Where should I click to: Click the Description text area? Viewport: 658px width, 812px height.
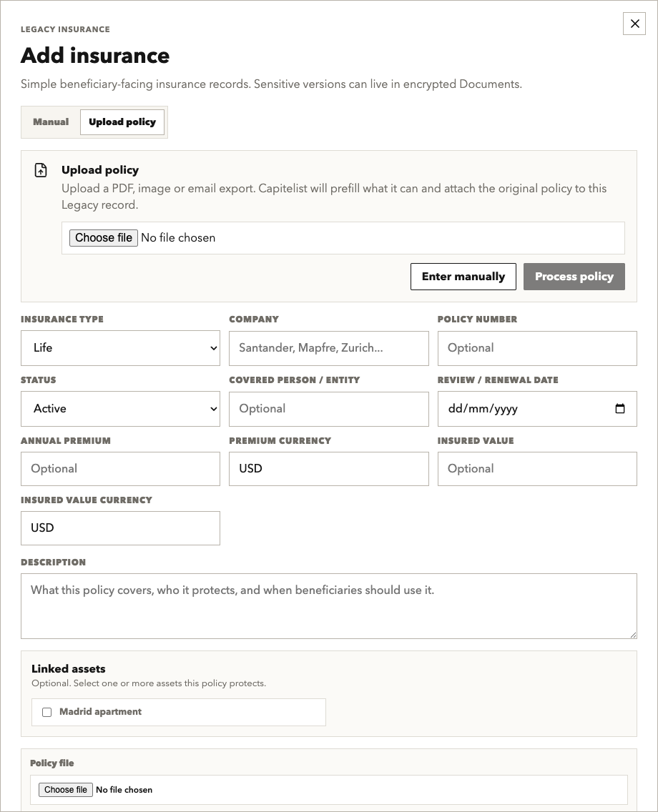pos(329,606)
